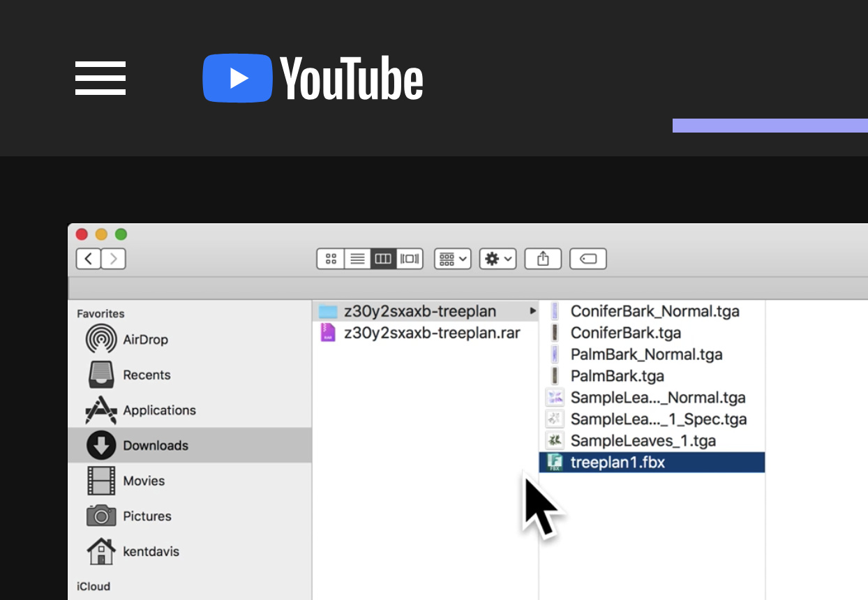Open the group-by arrangement dropdown
The height and width of the screenshot is (600, 868).
453,259
